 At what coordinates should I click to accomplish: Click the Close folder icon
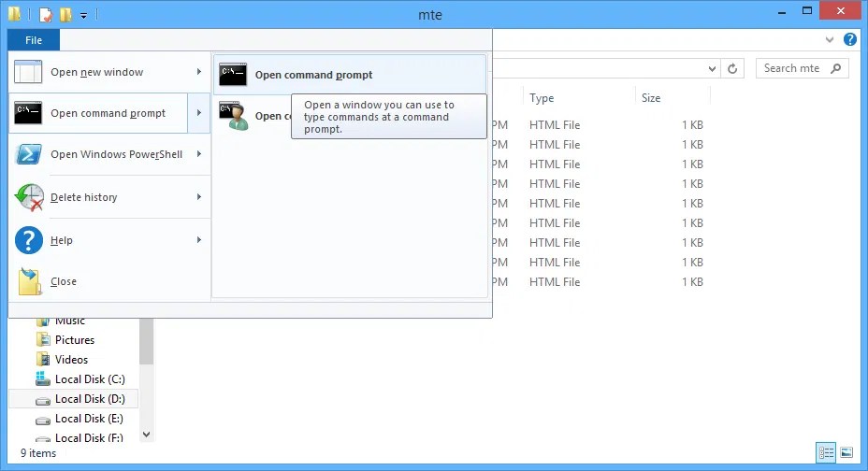coord(29,281)
